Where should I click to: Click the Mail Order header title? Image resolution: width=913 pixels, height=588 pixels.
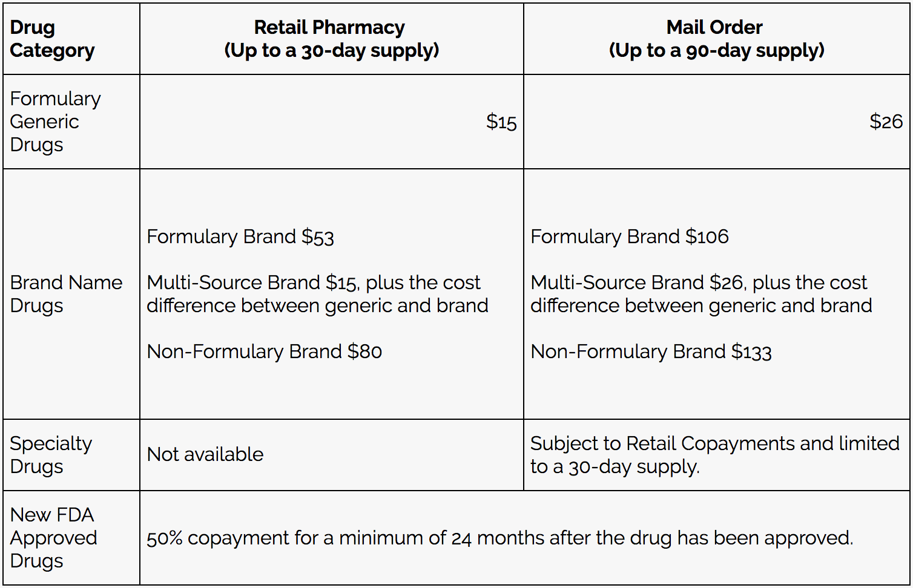point(714,27)
